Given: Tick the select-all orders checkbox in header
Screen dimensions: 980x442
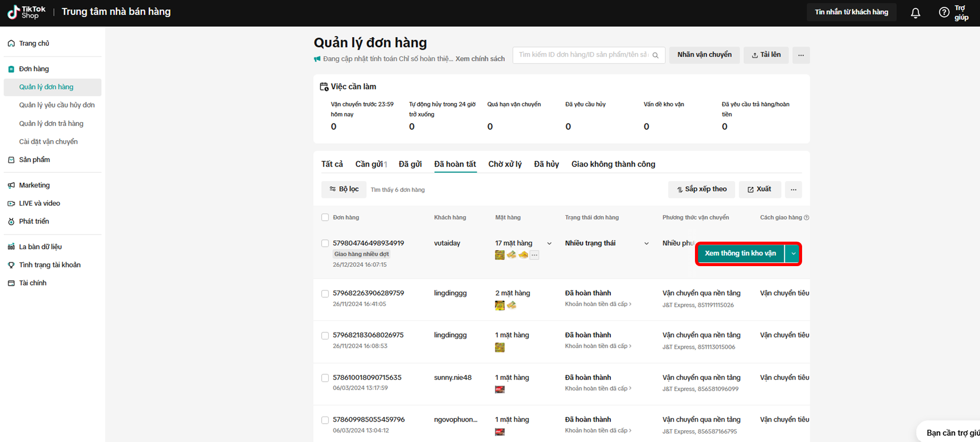Looking at the screenshot, I should (325, 218).
